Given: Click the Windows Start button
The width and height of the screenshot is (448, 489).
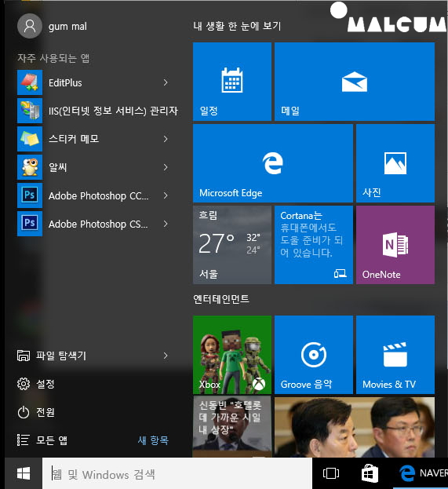Looking at the screenshot, I should [x=24, y=473].
